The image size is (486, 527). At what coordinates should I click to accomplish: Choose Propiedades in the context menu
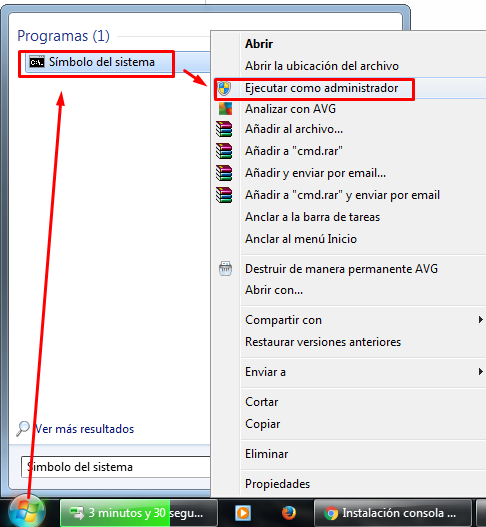click(277, 484)
